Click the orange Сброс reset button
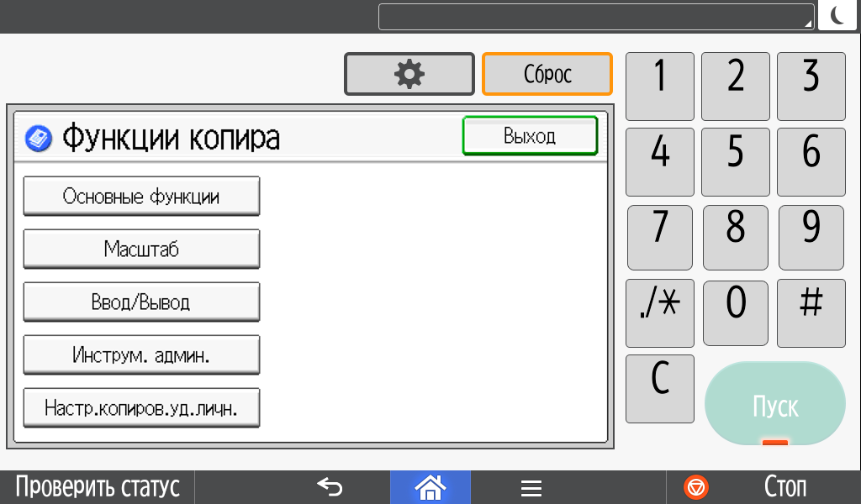This screenshot has width=861, height=504. [547, 74]
